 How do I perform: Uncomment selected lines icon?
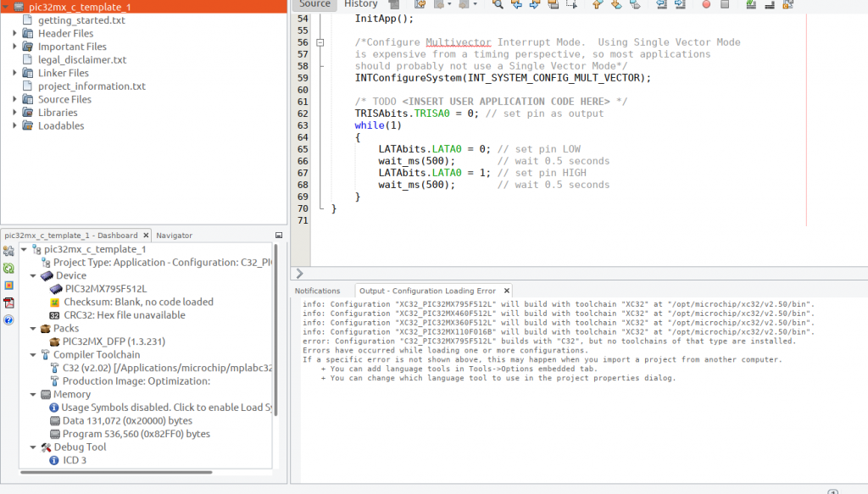[770, 4]
